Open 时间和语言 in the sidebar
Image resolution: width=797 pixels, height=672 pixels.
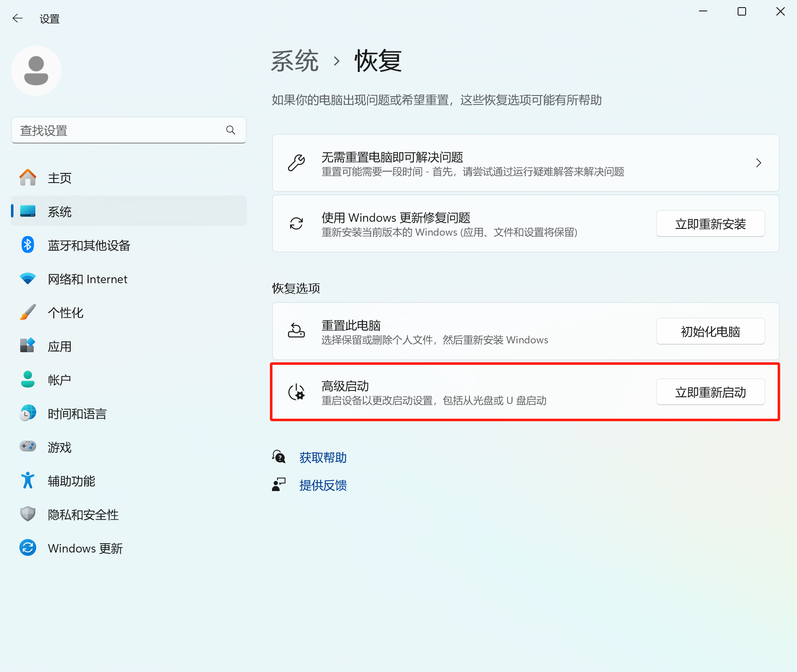tap(129, 413)
